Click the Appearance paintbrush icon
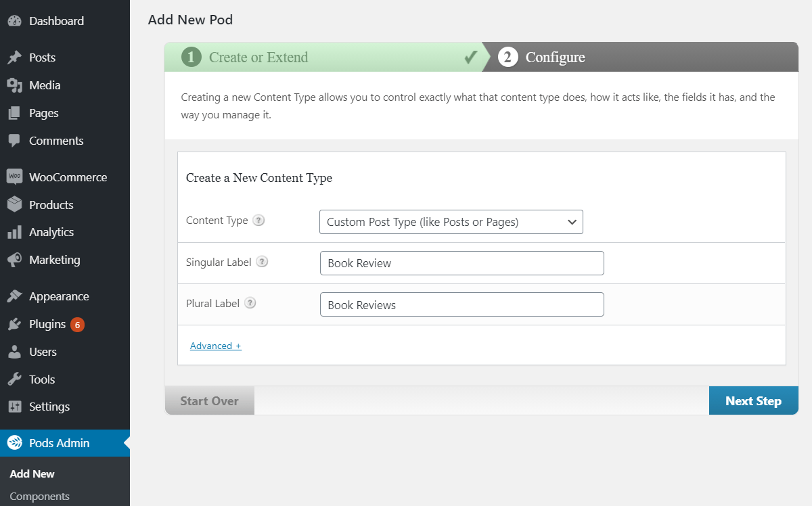The height and width of the screenshot is (506, 812). coord(15,296)
